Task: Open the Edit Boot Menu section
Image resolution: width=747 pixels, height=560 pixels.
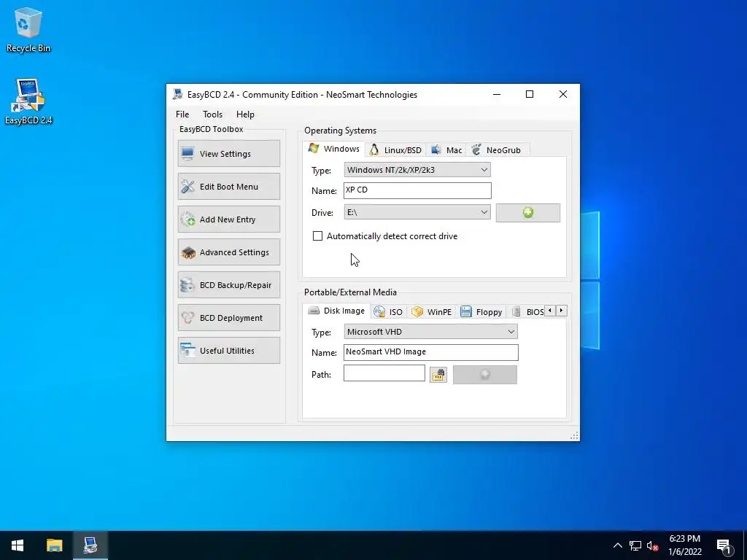Action: [228, 186]
